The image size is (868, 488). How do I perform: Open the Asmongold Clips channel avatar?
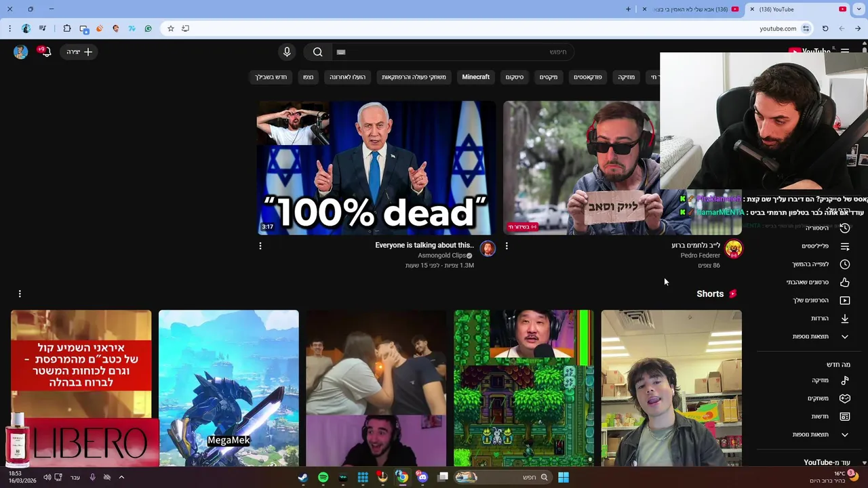488,249
